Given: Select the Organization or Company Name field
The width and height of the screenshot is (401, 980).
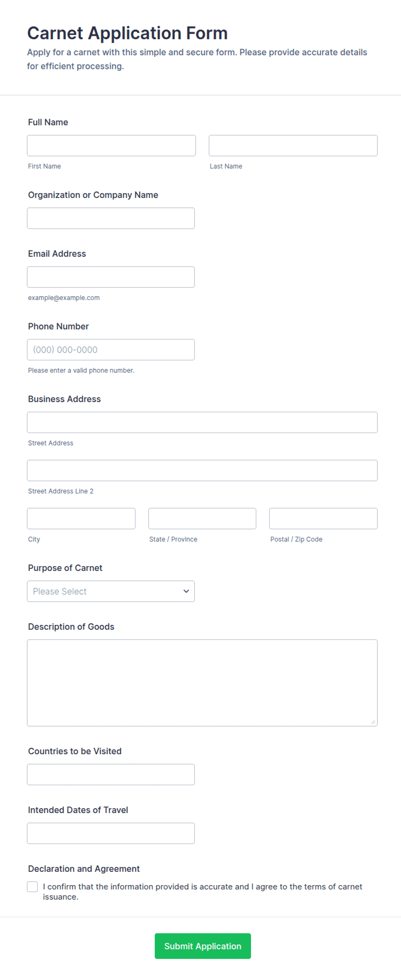Looking at the screenshot, I should tap(111, 218).
